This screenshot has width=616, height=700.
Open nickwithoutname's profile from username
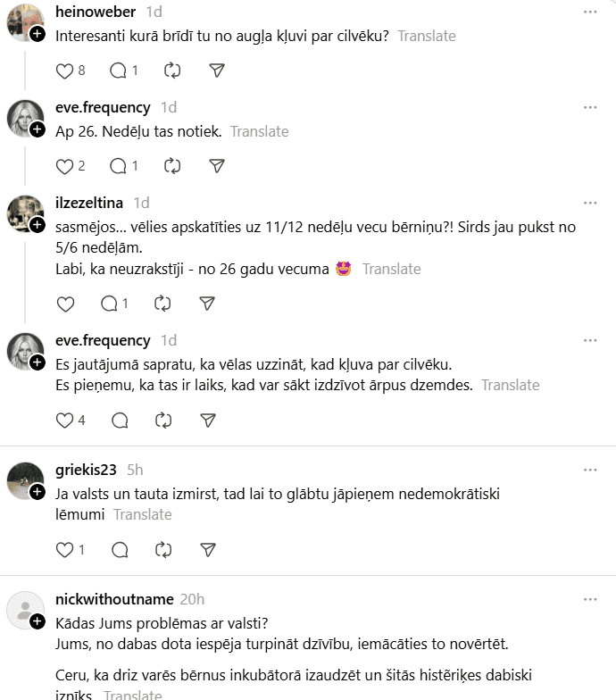[x=112, y=599]
